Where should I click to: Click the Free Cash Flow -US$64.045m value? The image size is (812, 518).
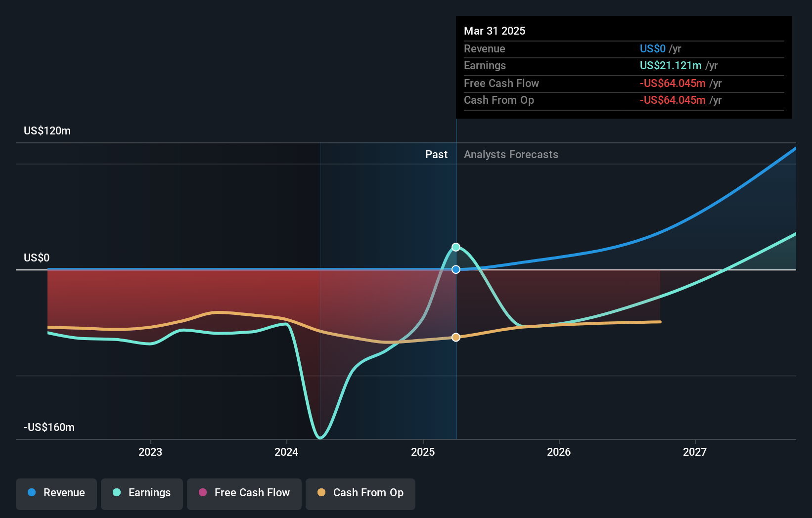[673, 84]
